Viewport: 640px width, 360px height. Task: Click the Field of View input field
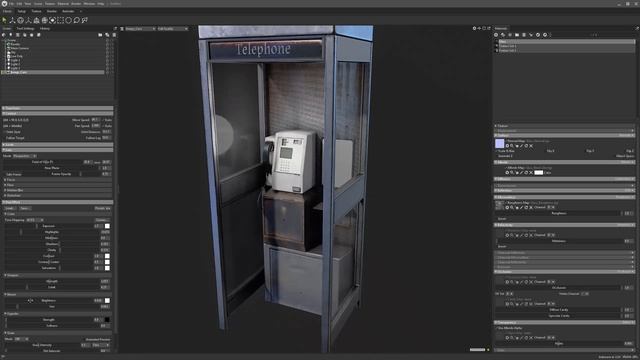88,162
